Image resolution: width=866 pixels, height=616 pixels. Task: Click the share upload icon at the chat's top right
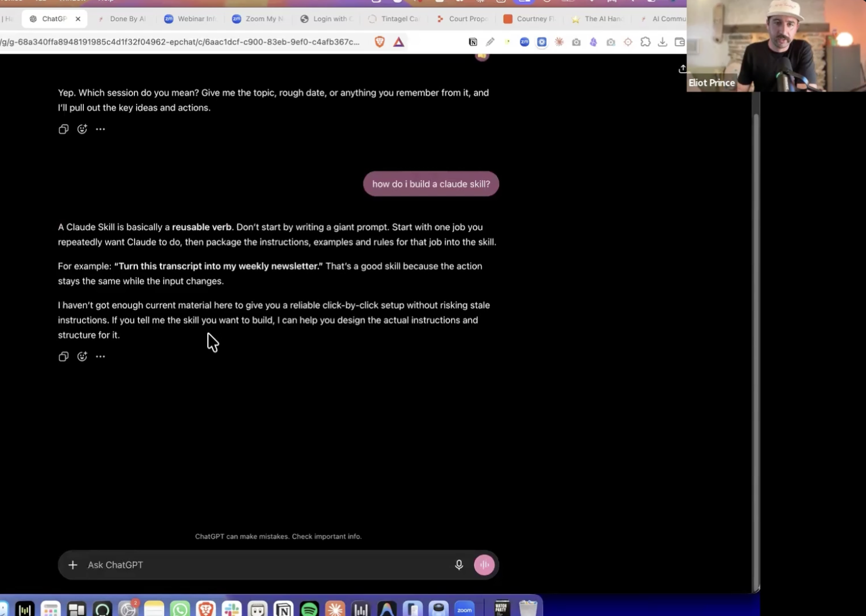(682, 69)
